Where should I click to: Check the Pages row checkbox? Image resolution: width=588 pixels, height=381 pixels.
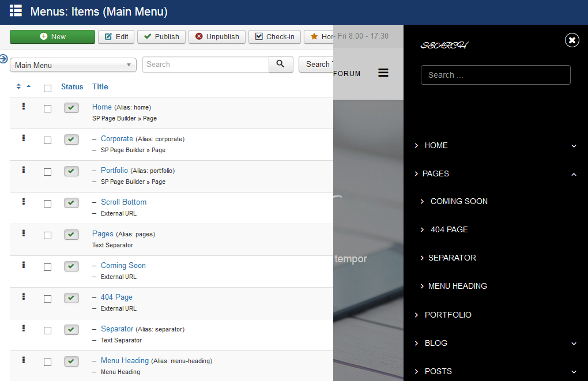[x=48, y=235]
